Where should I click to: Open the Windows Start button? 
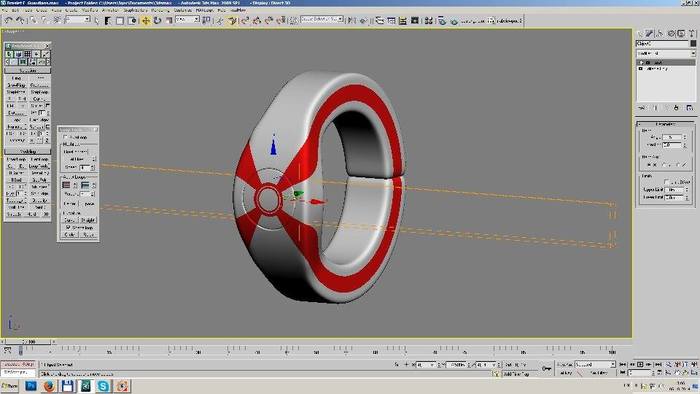tap(10, 386)
